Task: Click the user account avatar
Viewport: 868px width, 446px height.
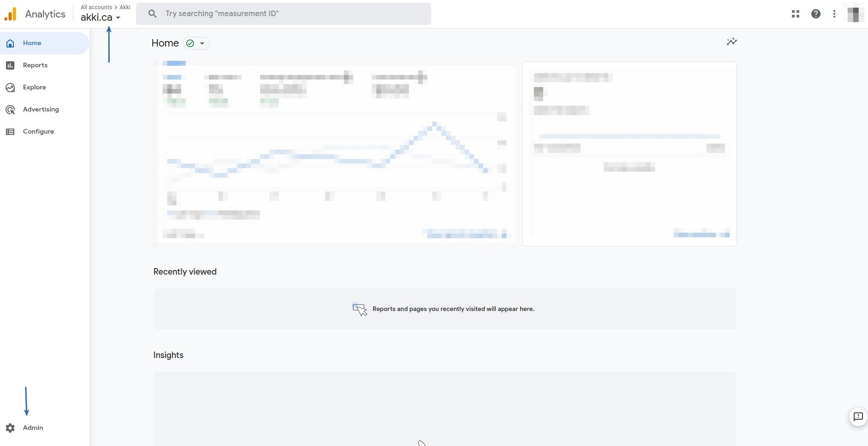Action: coord(853,14)
